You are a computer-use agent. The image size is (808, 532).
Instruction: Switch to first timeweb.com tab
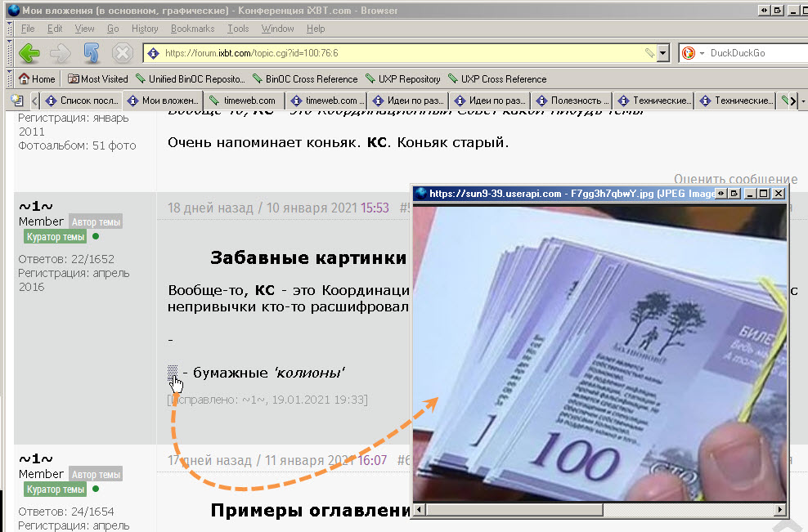[x=245, y=101]
